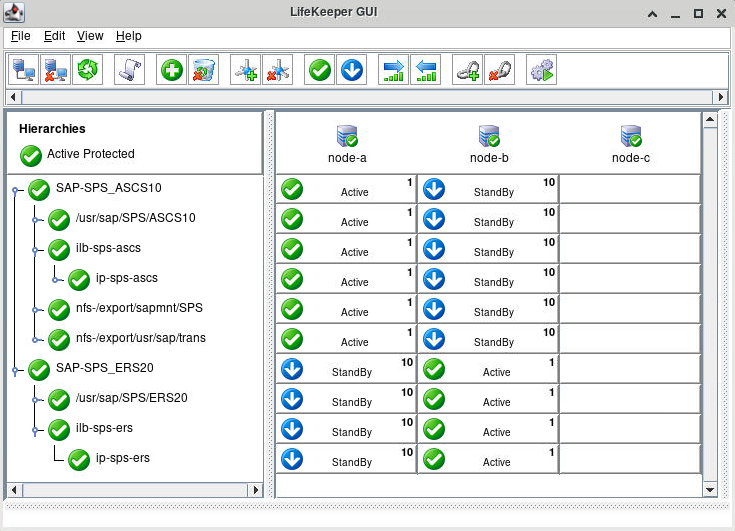
Task: Click Active status icon for SAP-SPS_ERS20 on node-b
Action: click(434, 369)
